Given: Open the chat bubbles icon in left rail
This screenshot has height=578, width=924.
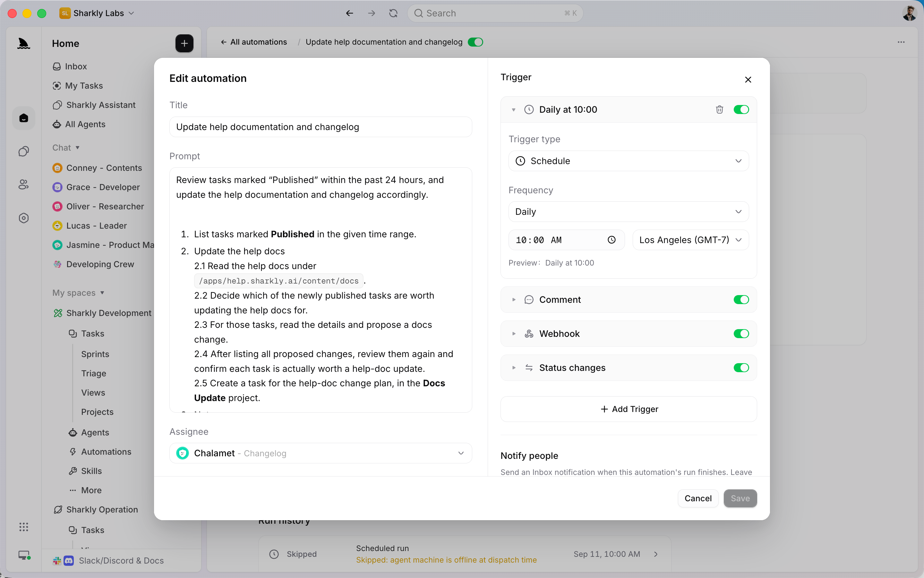Looking at the screenshot, I should point(24,151).
